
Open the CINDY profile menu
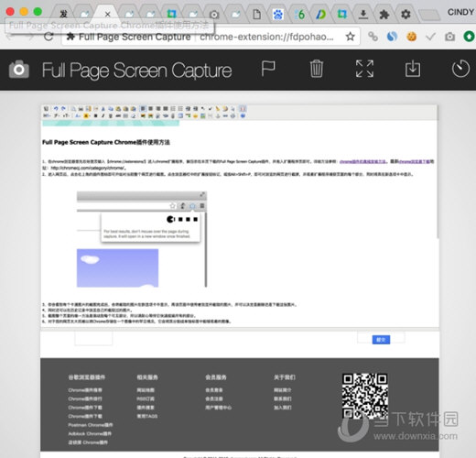pyautogui.click(x=460, y=12)
